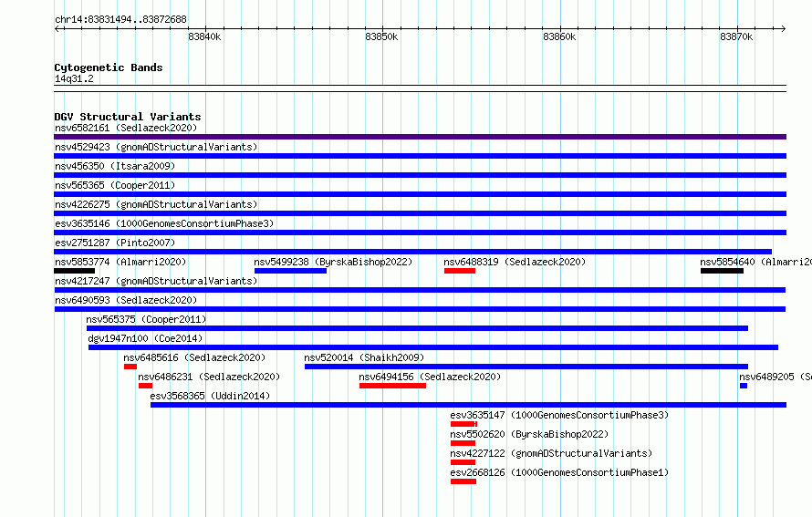Click the ruler's left arrow end
Screen dimensions: 812x517
tap(57, 28)
